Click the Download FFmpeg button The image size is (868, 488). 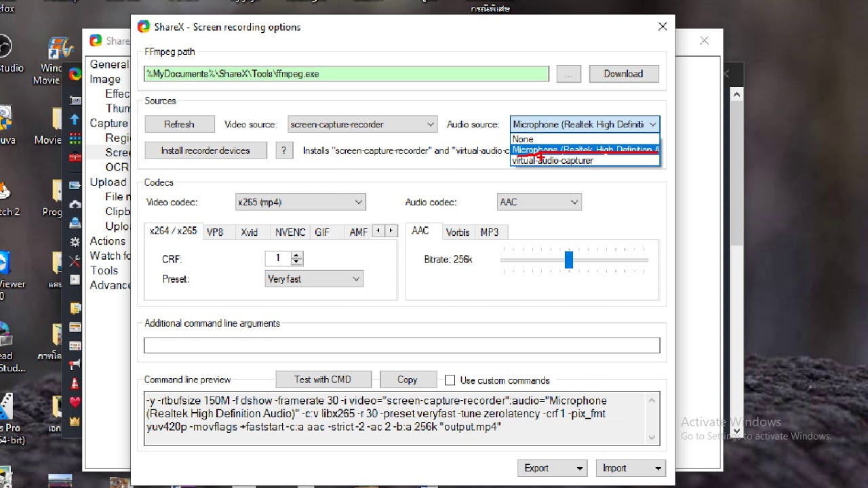click(624, 74)
